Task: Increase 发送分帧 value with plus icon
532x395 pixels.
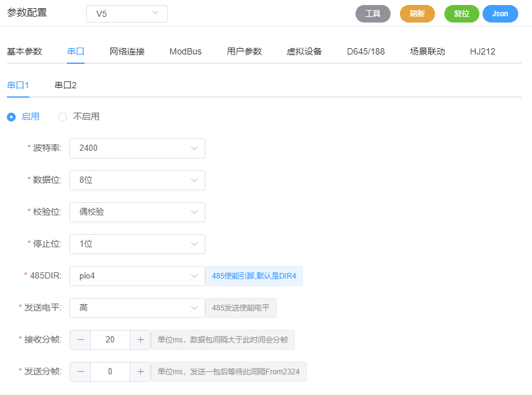Action: point(140,372)
